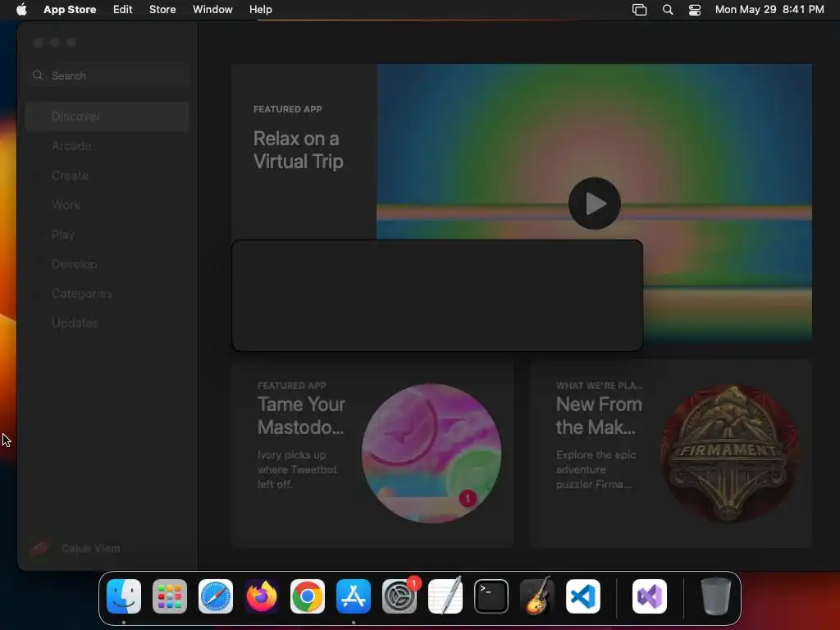840x630 pixels.
Task: Click the account avatar in sidebar
Action: click(x=40, y=547)
